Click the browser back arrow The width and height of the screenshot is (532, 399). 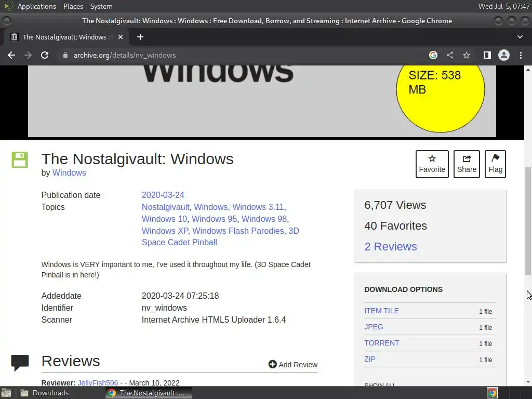pyautogui.click(x=11, y=55)
